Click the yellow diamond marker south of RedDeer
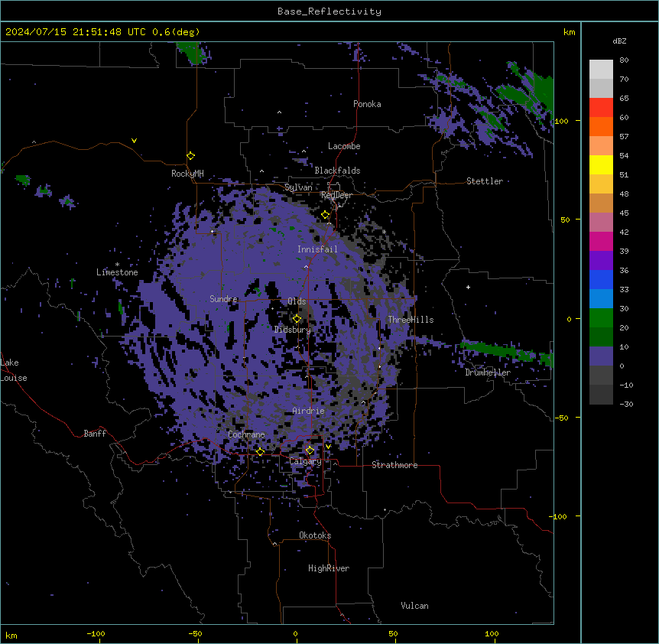The height and width of the screenshot is (644, 659). click(326, 215)
